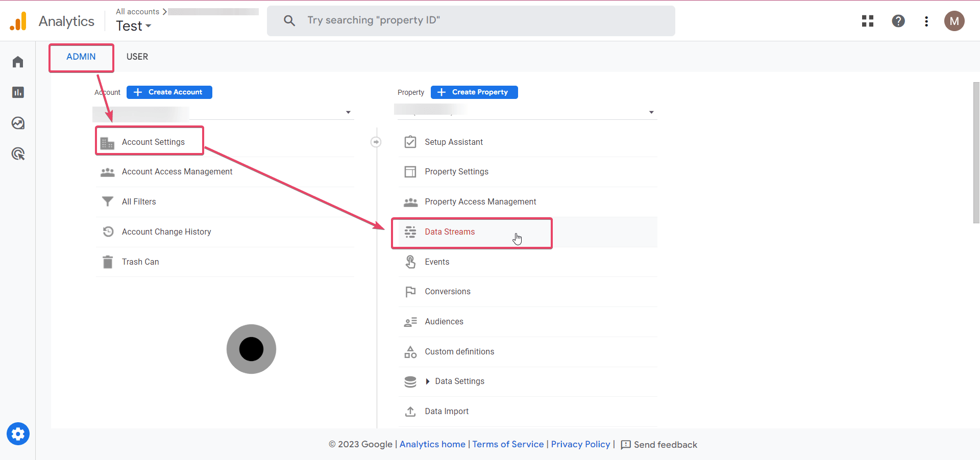Open the Terms of Service link
Screen dimensions: 980x460
(x=508, y=444)
